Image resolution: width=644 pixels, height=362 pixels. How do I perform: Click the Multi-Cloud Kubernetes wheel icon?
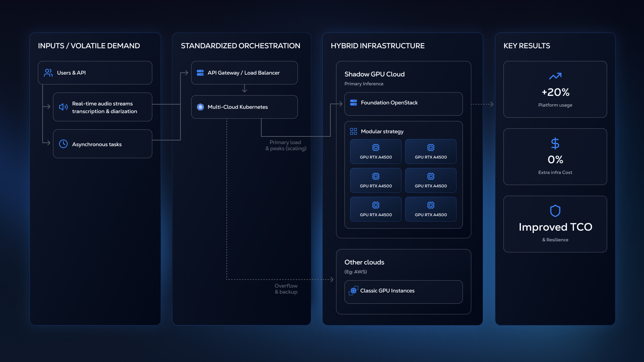point(200,107)
